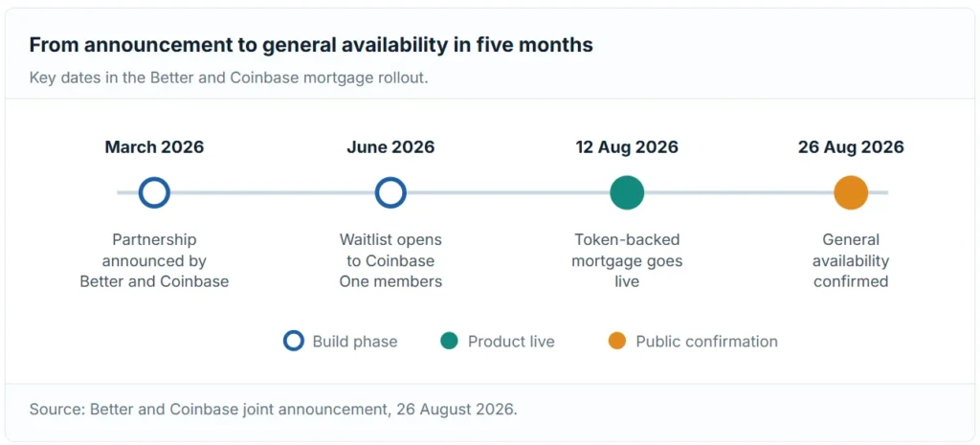980x445 pixels.
Task: Click the orange Public confirmation legend dot
Action: coord(617,342)
